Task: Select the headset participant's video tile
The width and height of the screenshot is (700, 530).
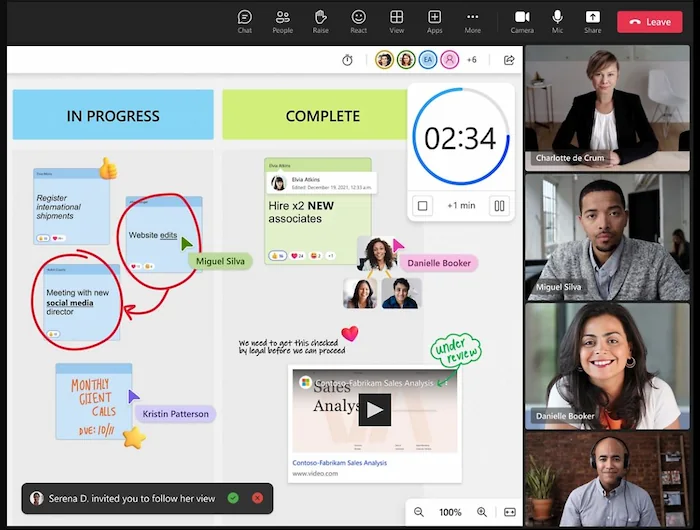Action: [607, 479]
